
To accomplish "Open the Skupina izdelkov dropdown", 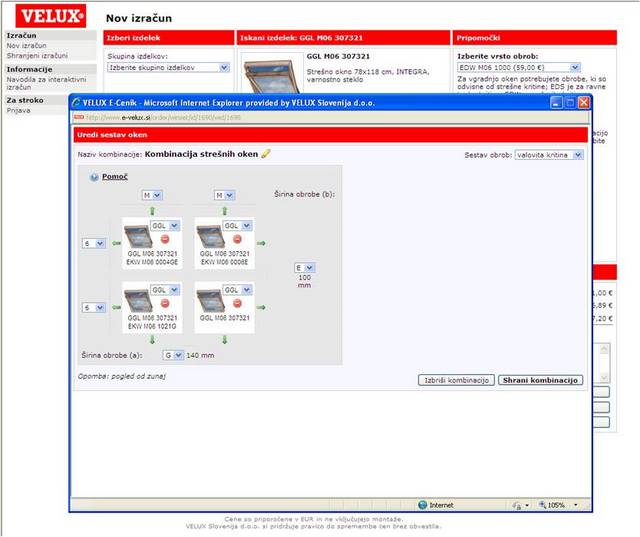I will [169, 68].
